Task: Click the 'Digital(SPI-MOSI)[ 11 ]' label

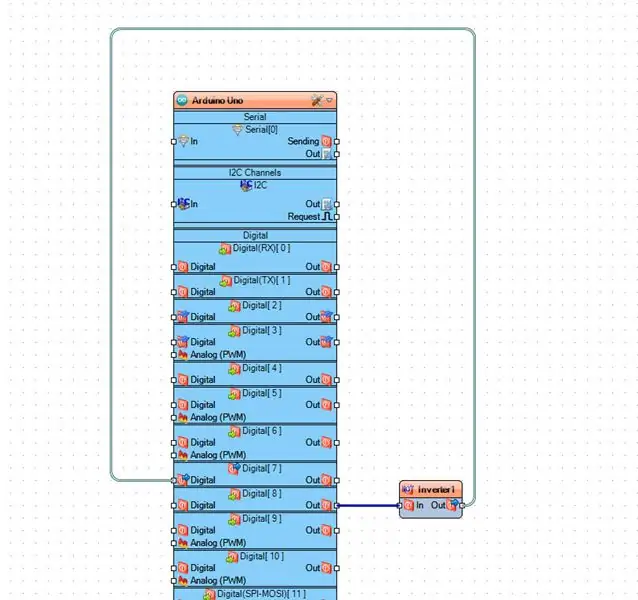Action: (x=261, y=594)
